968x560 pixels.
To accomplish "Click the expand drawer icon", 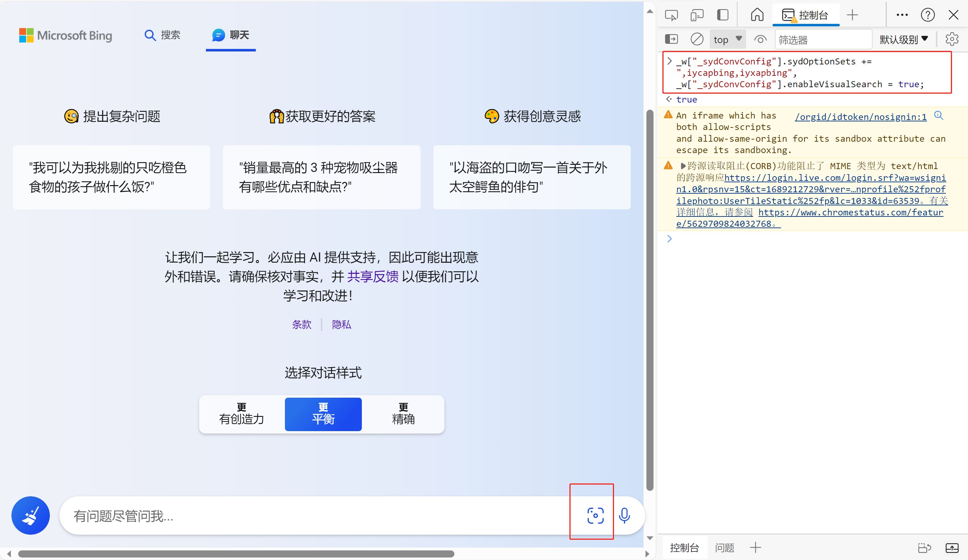I will tap(952, 548).
